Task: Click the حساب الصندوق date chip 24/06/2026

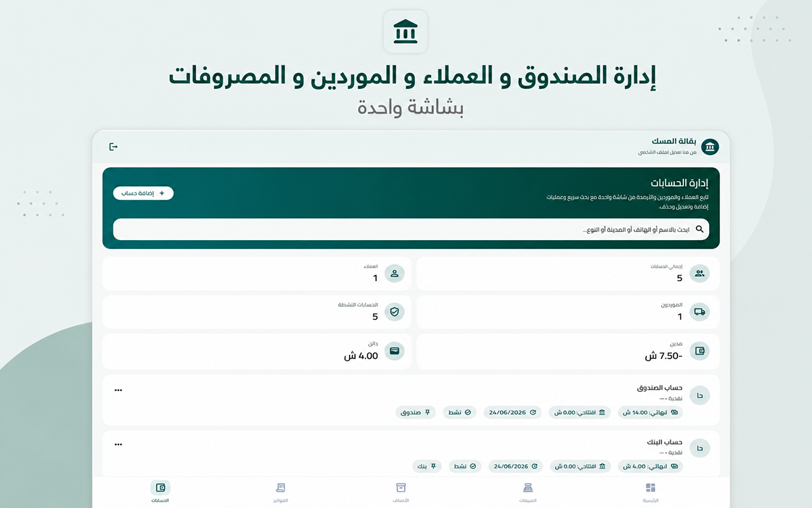Action: [x=513, y=412]
